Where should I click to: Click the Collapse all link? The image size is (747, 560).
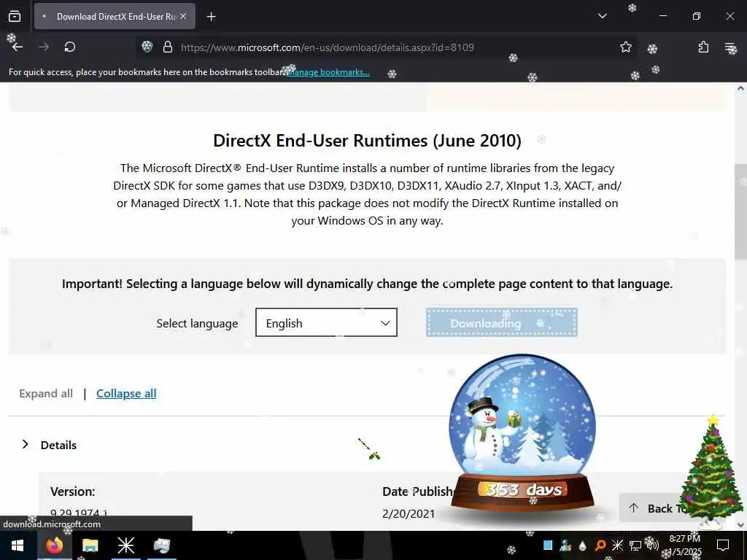pyautogui.click(x=126, y=393)
